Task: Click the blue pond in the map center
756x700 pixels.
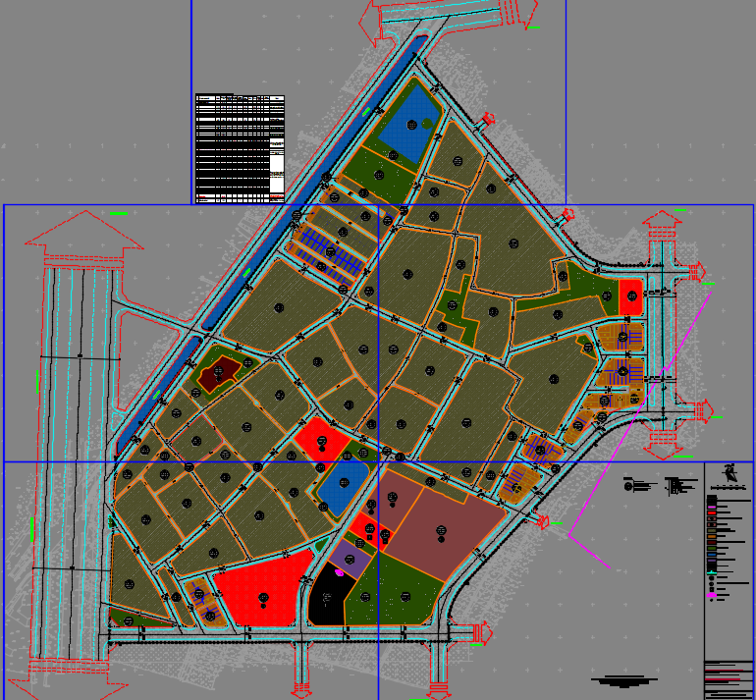Action: pos(342,485)
